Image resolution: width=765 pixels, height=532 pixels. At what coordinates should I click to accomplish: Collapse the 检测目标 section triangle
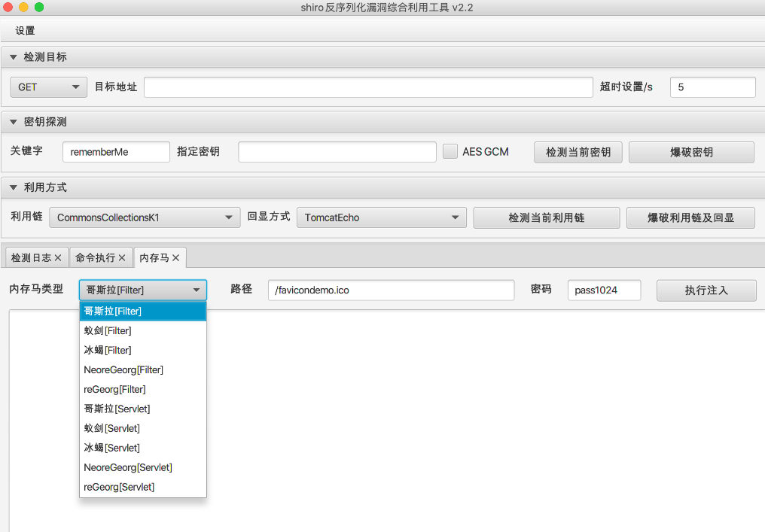coord(13,57)
